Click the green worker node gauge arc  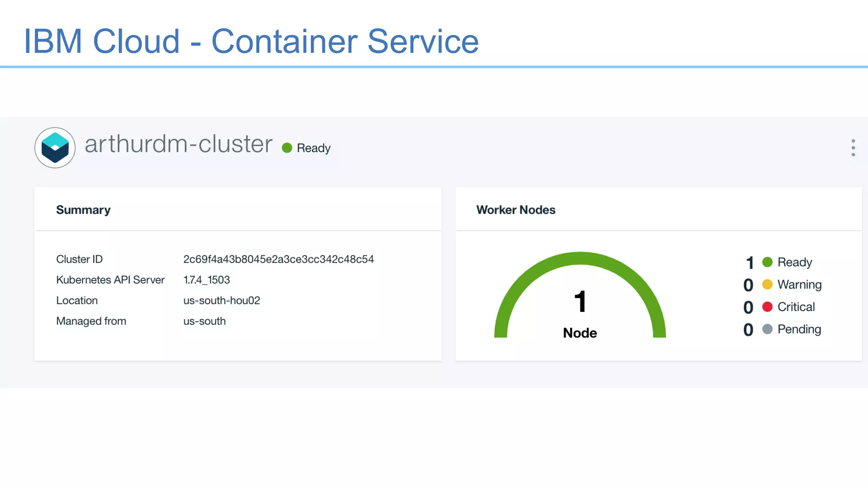point(580,258)
